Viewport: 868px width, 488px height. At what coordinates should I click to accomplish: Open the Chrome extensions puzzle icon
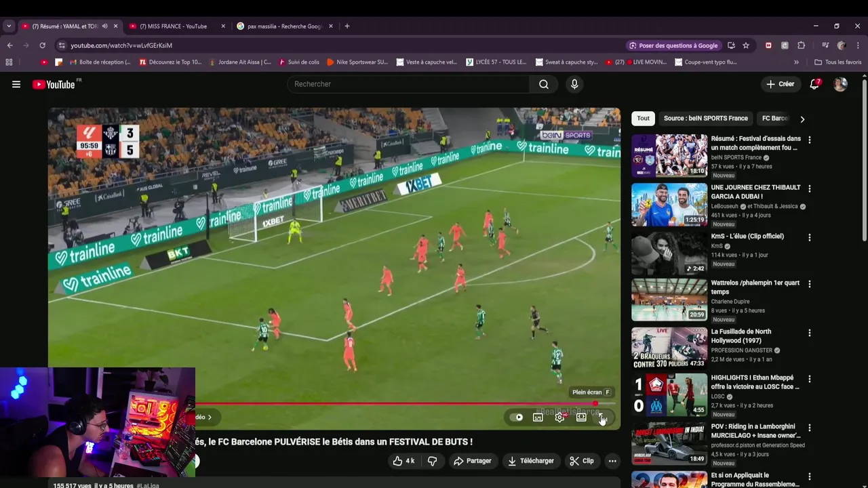pos(801,45)
